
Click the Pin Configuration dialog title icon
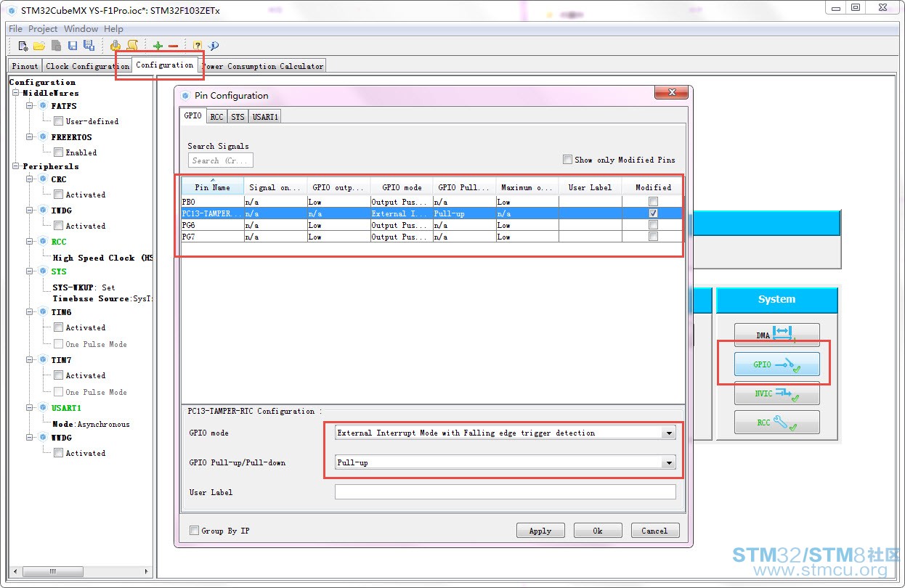tap(185, 96)
